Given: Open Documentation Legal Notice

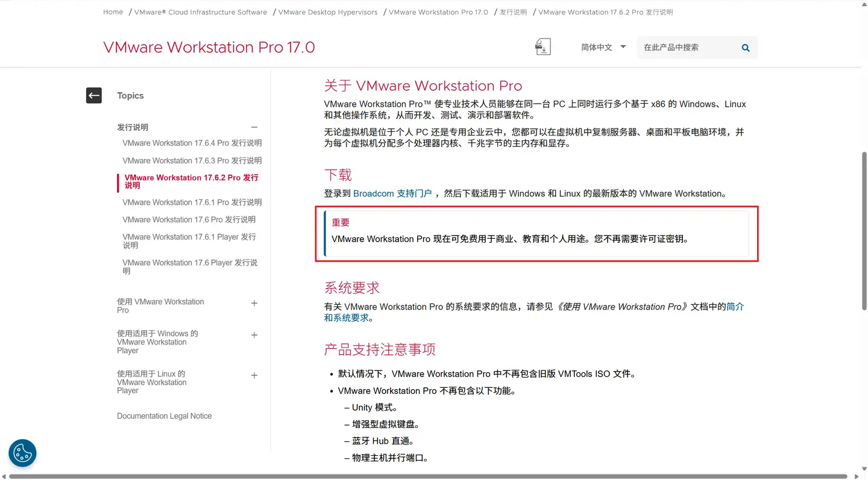Looking at the screenshot, I should [165, 416].
